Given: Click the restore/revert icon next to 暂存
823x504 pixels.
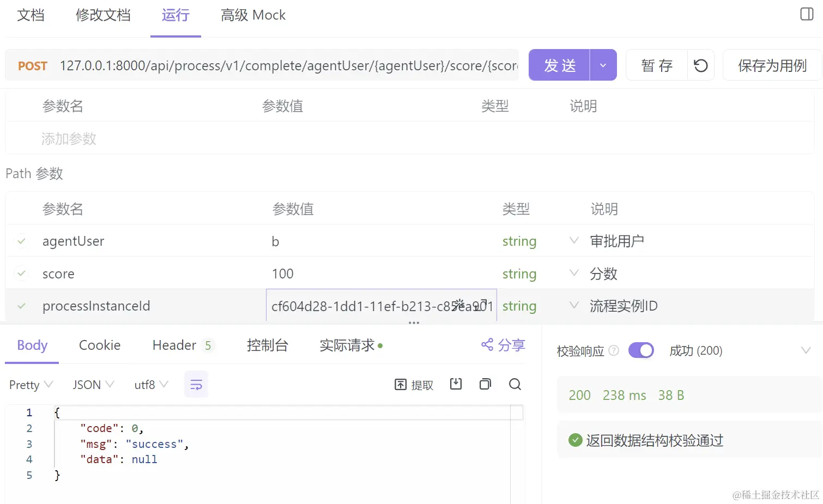Looking at the screenshot, I should pyautogui.click(x=701, y=65).
